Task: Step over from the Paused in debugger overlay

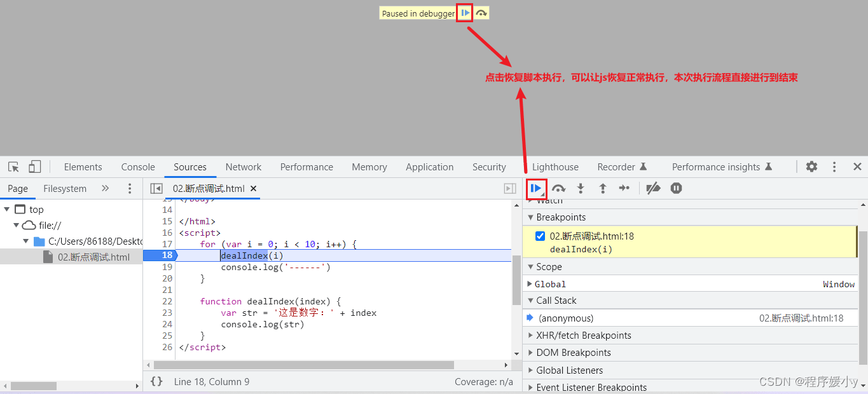Action: [481, 13]
